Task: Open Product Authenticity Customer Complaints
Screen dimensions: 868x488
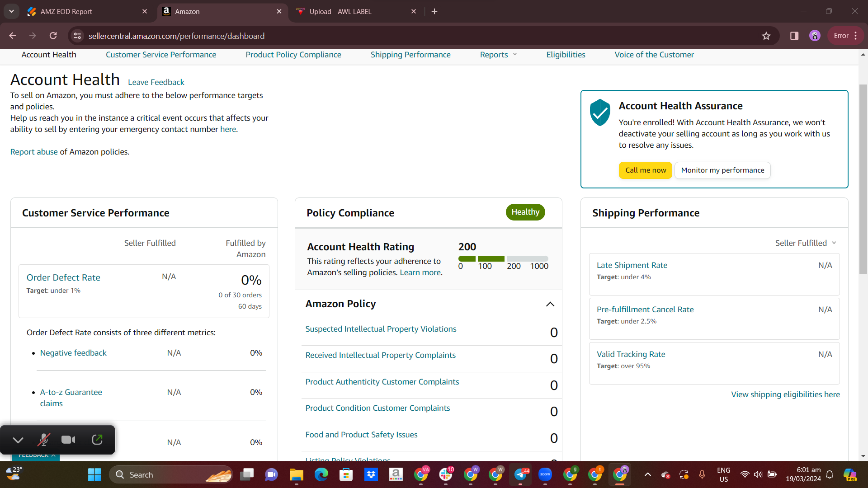Action: [382, 382]
